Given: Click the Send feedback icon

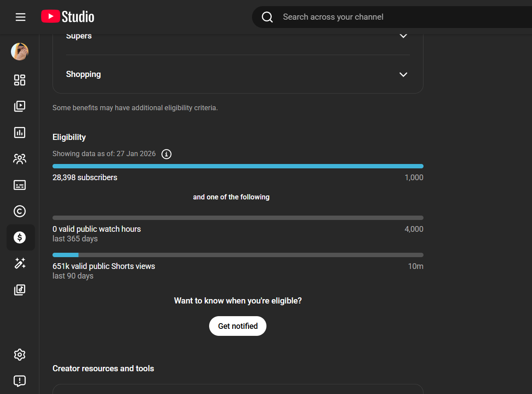Looking at the screenshot, I should tap(20, 381).
